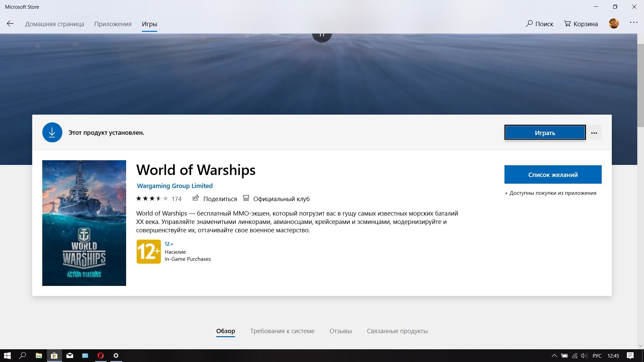Click 'Доступны покупки из приложения' note

pos(550,193)
